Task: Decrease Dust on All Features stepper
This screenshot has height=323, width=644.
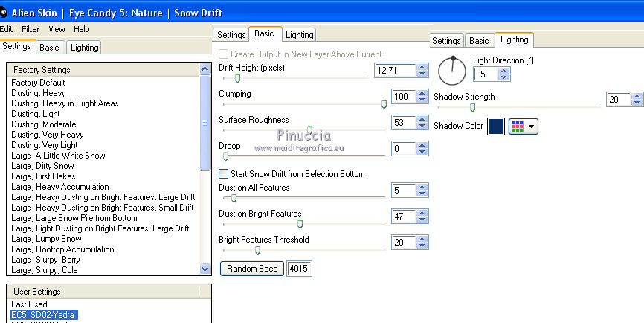Action: click(422, 194)
